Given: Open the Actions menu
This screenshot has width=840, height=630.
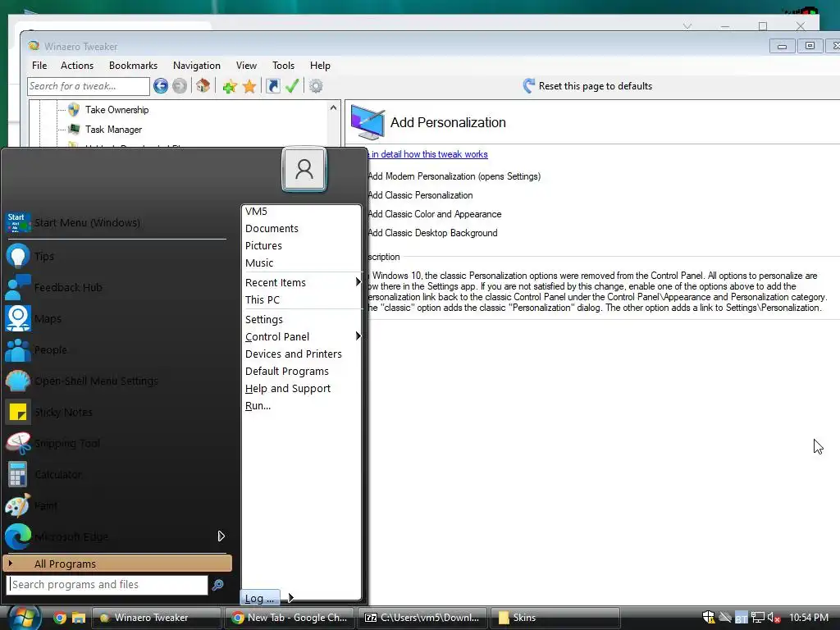Looking at the screenshot, I should tap(76, 66).
